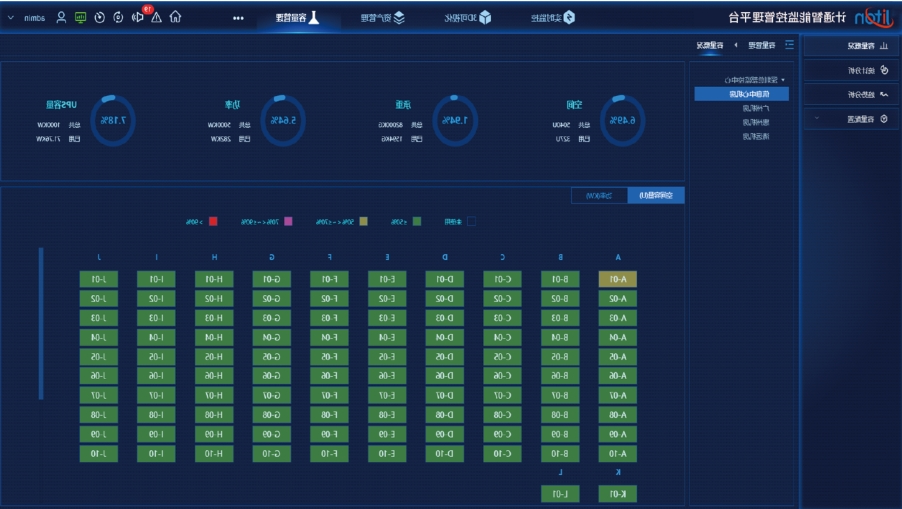Image resolution: width=902 pixels, height=509 pixels.
Task: Expand the admin user dropdown
Action: (x=11, y=17)
